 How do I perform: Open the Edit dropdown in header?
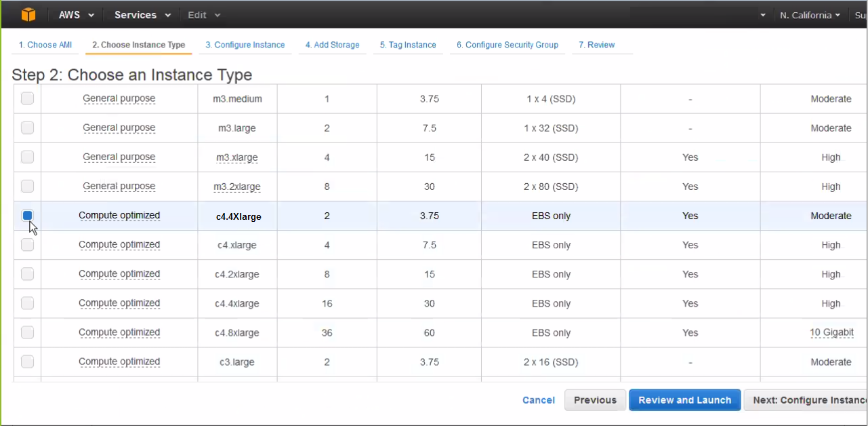204,15
